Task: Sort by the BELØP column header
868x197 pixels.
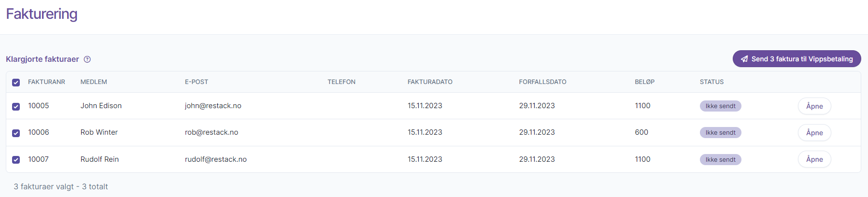Action: 644,82
